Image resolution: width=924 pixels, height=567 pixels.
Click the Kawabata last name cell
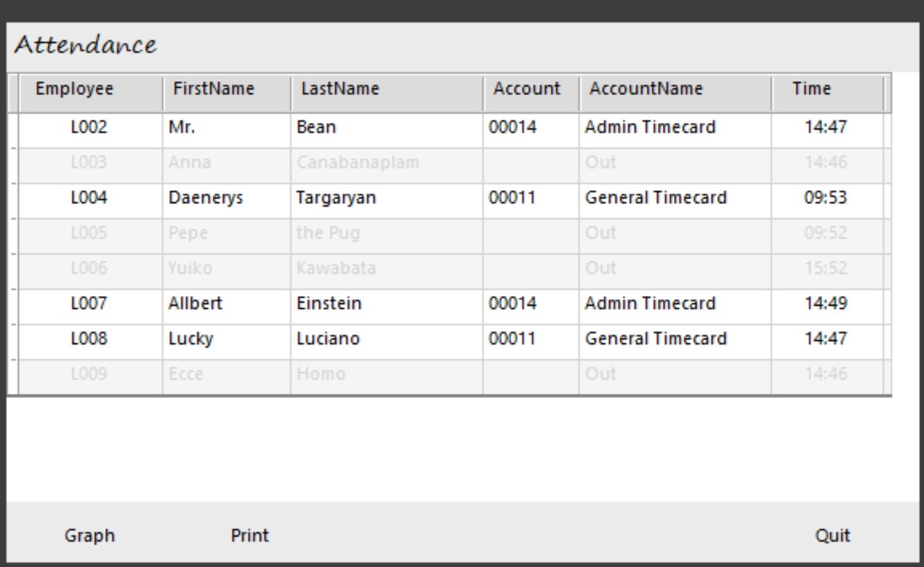336,268
